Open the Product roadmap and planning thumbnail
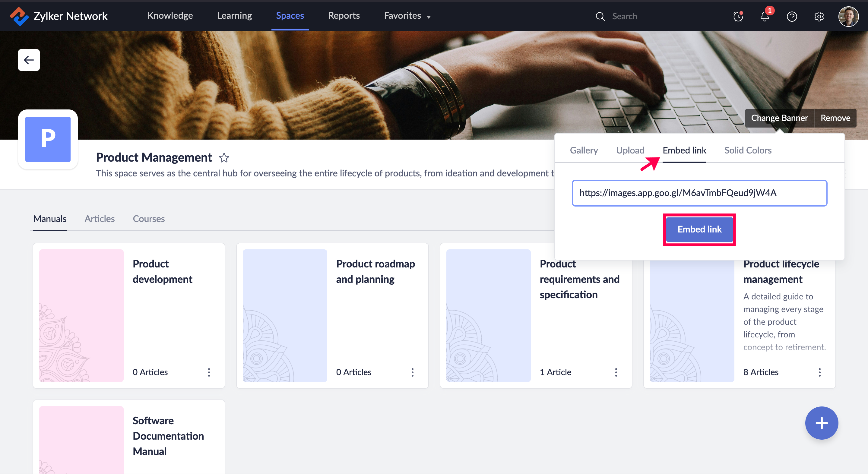The width and height of the screenshot is (868, 474). (x=285, y=315)
